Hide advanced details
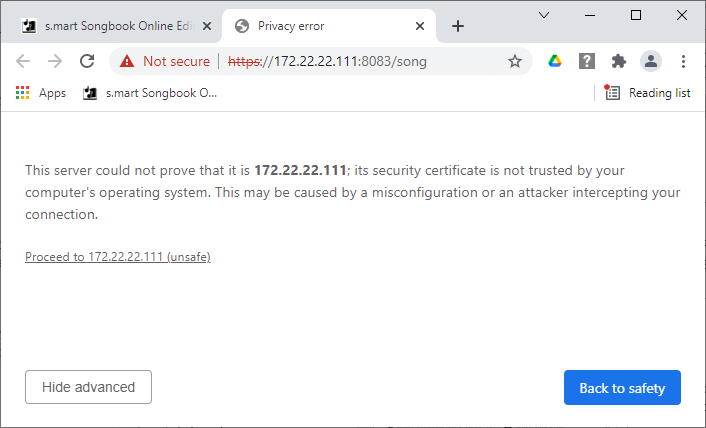This screenshot has width=706, height=428. pos(88,387)
